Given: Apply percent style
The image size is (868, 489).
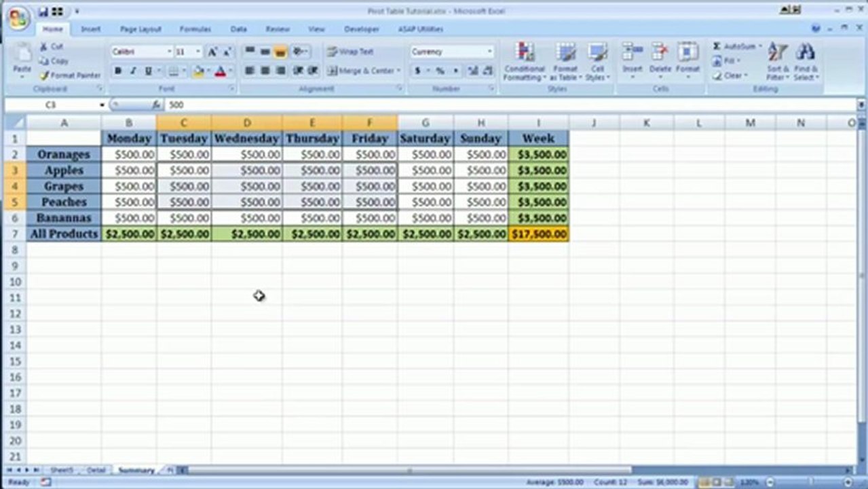Looking at the screenshot, I should (x=440, y=71).
